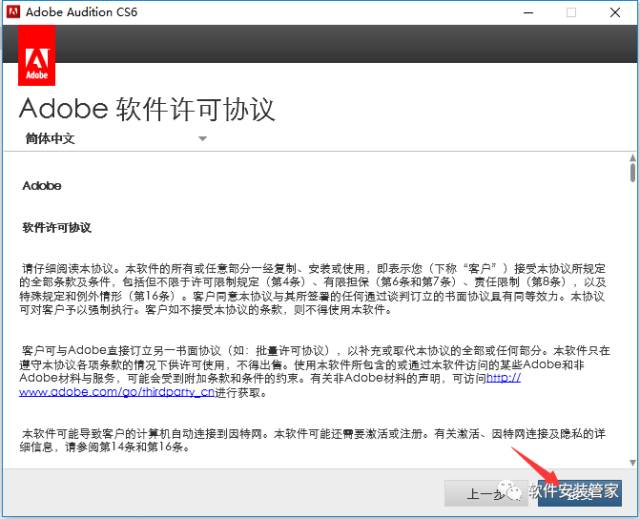Viewport: 640px width, 519px height.
Task: Click the license text scrollbar thumb
Action: (632, 174)
